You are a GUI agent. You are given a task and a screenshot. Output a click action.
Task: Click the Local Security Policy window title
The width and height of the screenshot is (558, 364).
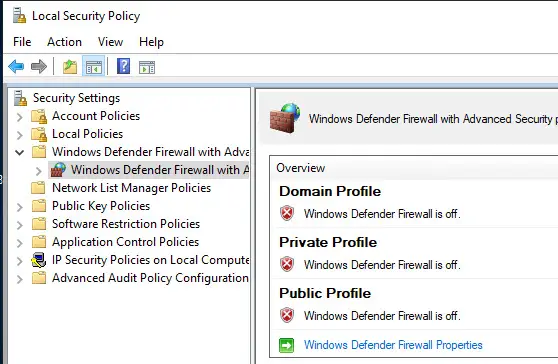pyautogui.click(x=86, y=16)
